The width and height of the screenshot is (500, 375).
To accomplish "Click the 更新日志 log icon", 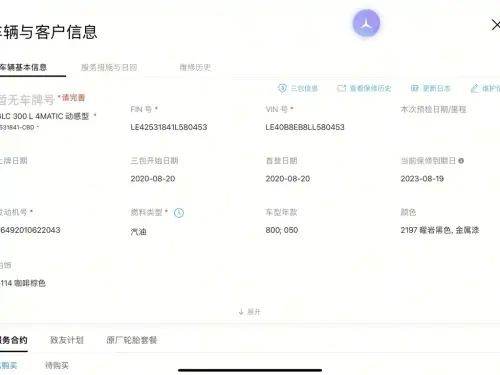I will (x=415, y=88).
